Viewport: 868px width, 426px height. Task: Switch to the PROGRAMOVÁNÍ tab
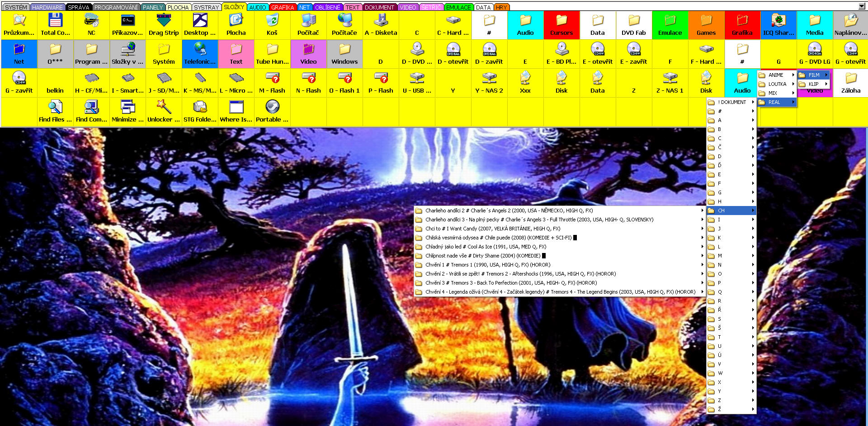(116, 7)
